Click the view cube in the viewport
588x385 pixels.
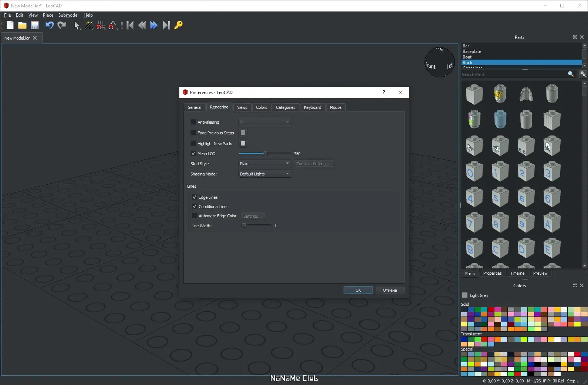(x=440, y=62)
